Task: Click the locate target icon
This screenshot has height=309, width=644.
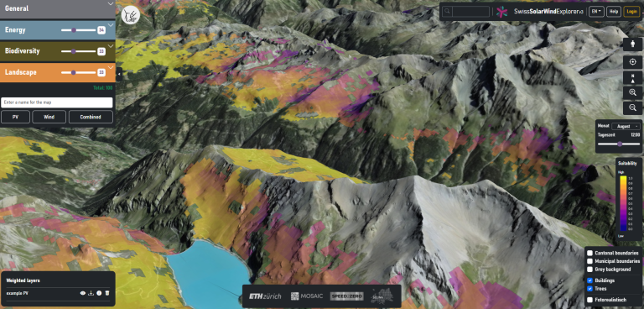Action: (x=632, y=62)
